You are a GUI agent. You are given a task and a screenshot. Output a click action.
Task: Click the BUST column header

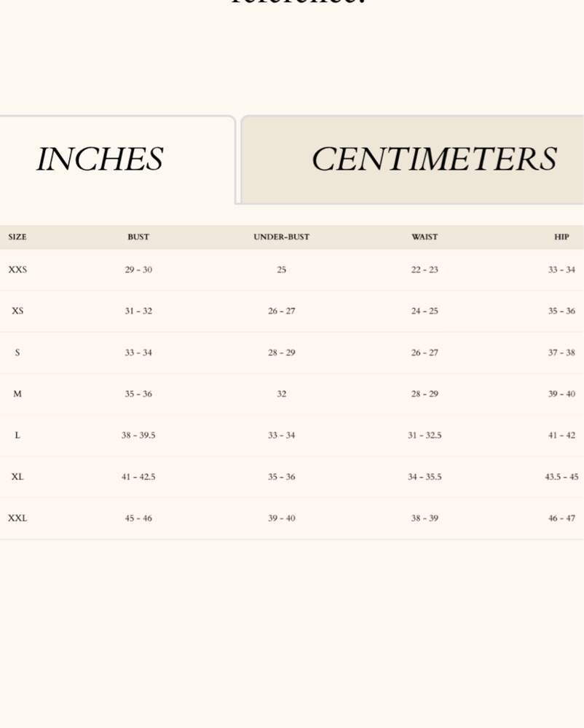[138, 237]
